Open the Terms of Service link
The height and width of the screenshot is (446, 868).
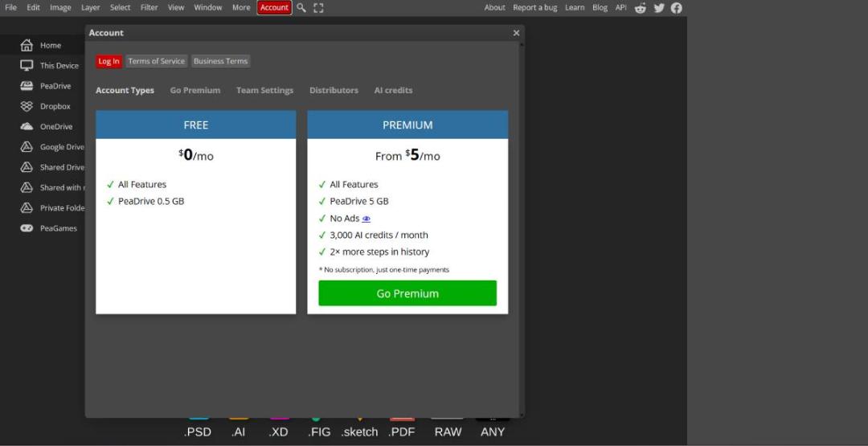click(157, 61)
